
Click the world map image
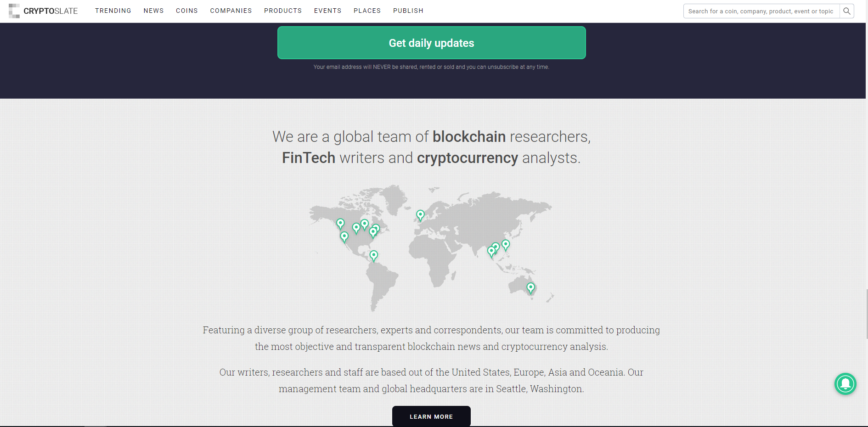(x=431, y=248)
